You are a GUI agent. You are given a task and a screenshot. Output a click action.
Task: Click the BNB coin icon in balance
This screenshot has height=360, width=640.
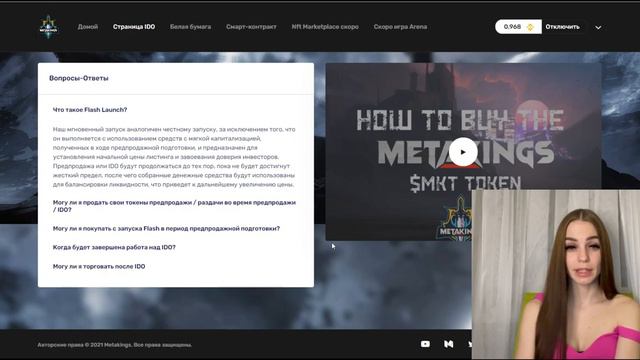click(530, 27)
